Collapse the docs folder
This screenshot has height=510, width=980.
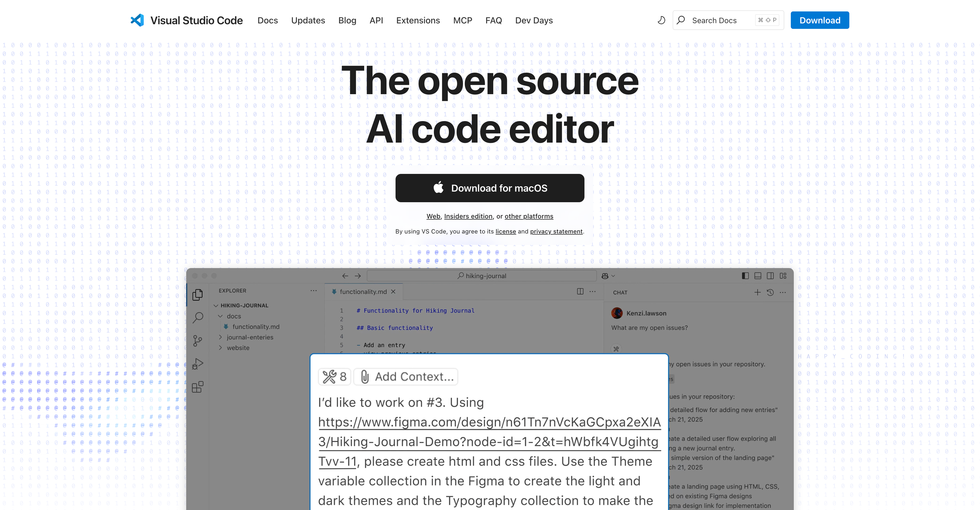point(220,316)
